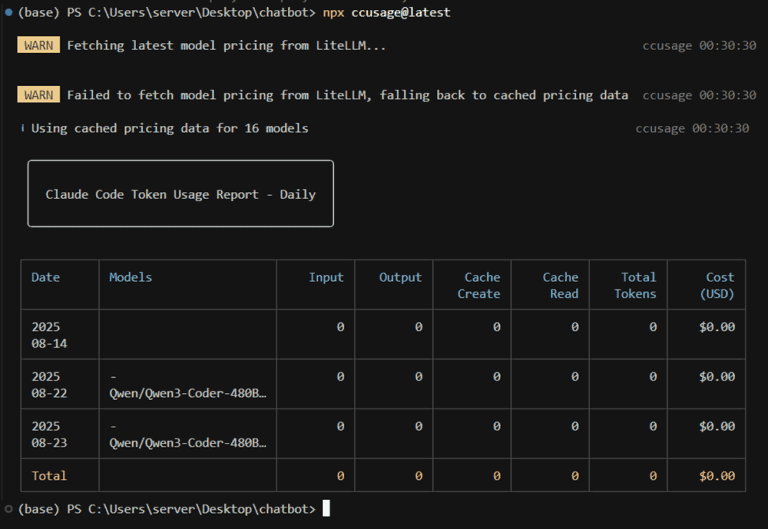The height and width of the screenshot is (529, 768).
Task: Click the info marker before 'Using cached pricing'
Action: (x=23, y=128)
